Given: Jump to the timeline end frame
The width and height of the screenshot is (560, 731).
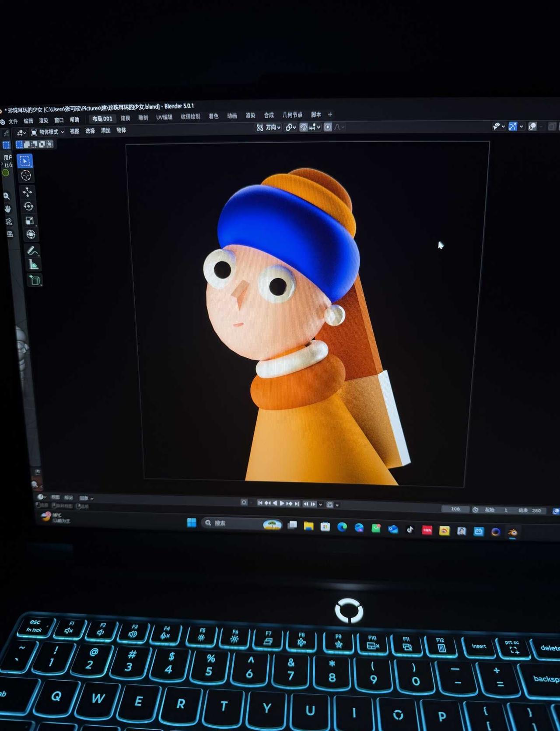Looking at the screenshot, I should tap(297, 504).
